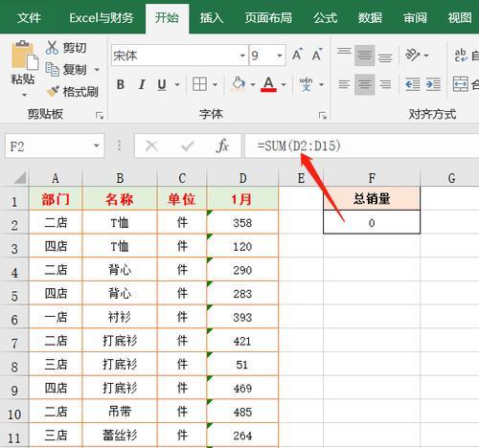Click cell F2 showing 0

click(372, 222)
